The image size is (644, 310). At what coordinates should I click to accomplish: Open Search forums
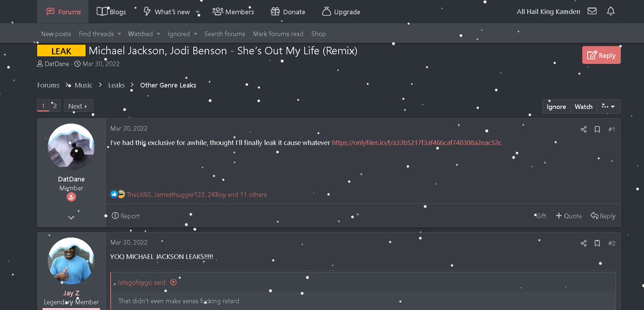[x=224, y=34]
